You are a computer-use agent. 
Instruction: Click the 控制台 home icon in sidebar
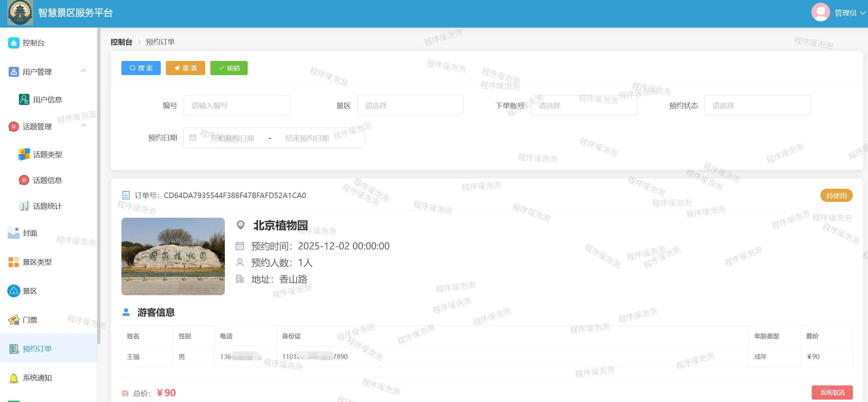pos(13,43)
